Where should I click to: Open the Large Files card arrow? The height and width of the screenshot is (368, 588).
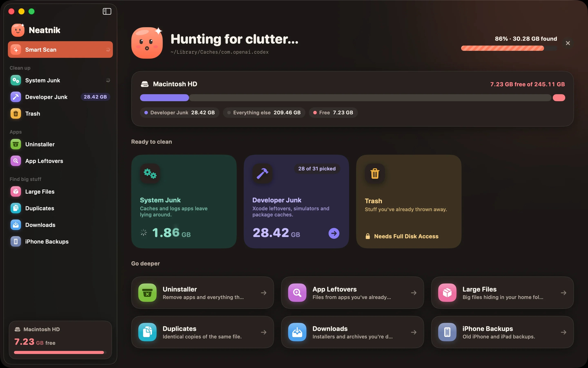[x=563, y=293]
